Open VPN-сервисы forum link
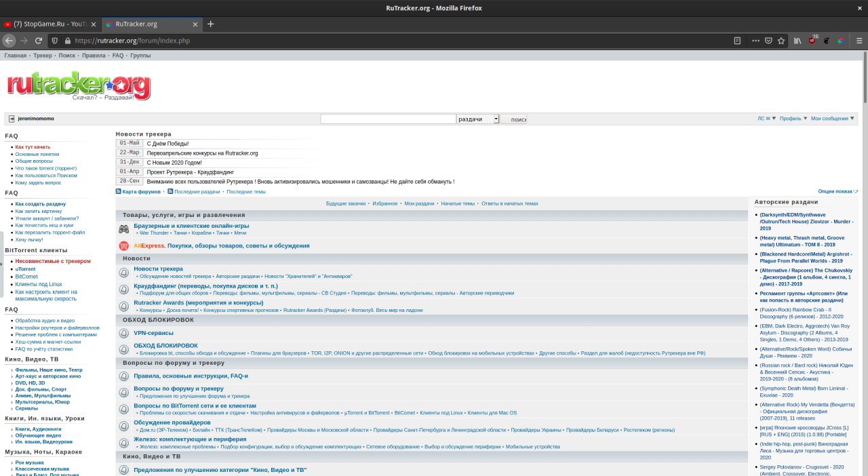The height and width of the screenshot is (476, 868). (153, 333)
